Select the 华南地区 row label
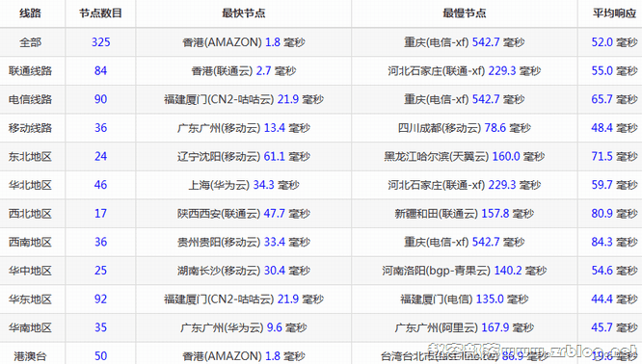 coord(30,327)
